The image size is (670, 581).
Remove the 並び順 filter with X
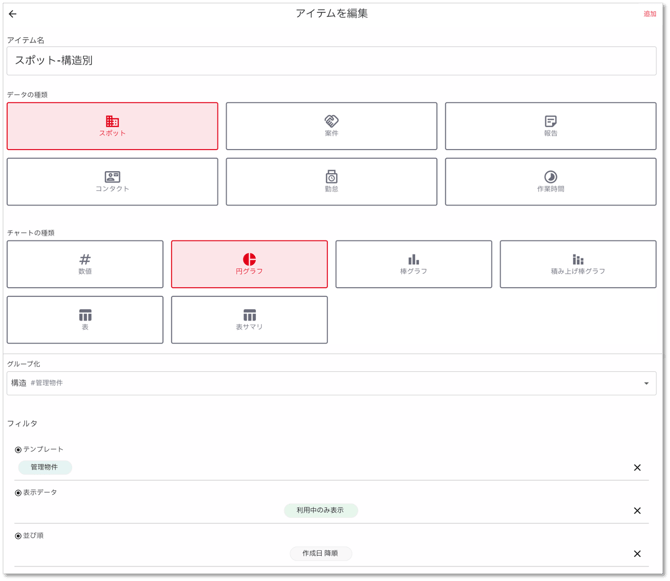click(637, 554)
